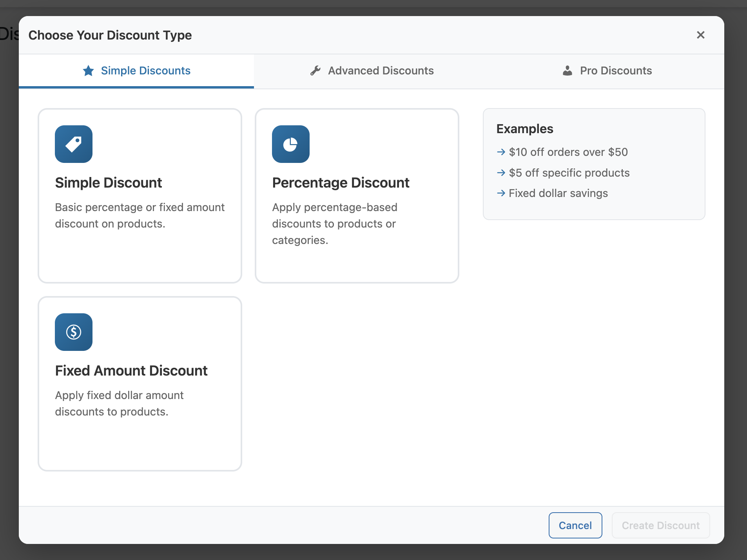Choose the Simple Discount card title

pos(109,183)
